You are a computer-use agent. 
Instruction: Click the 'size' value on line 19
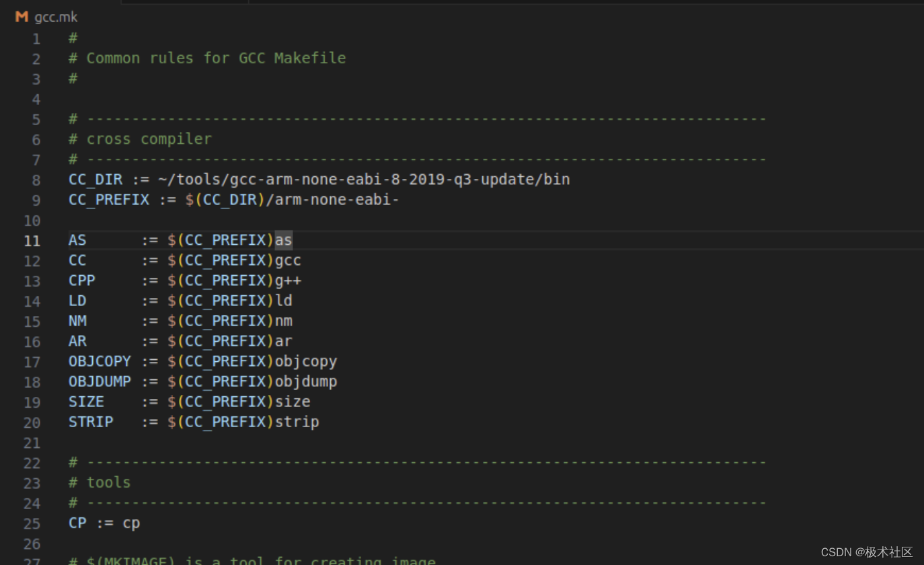point(293,402)
